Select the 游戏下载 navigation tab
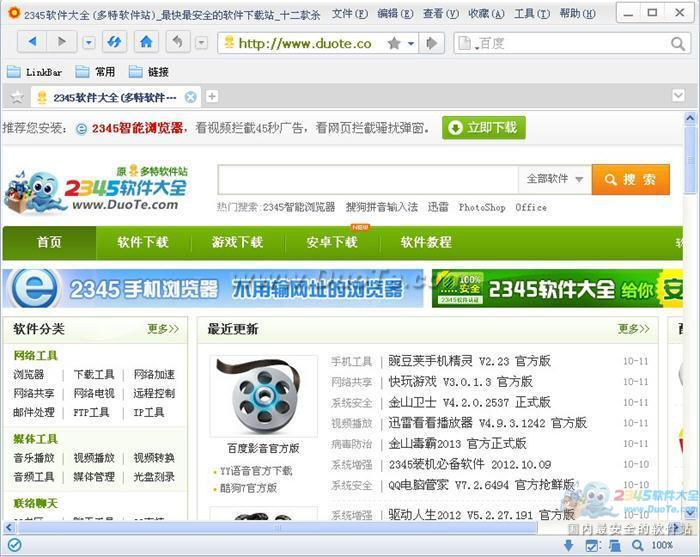This screenshot has height=557, width=700. tap(238, 242)
